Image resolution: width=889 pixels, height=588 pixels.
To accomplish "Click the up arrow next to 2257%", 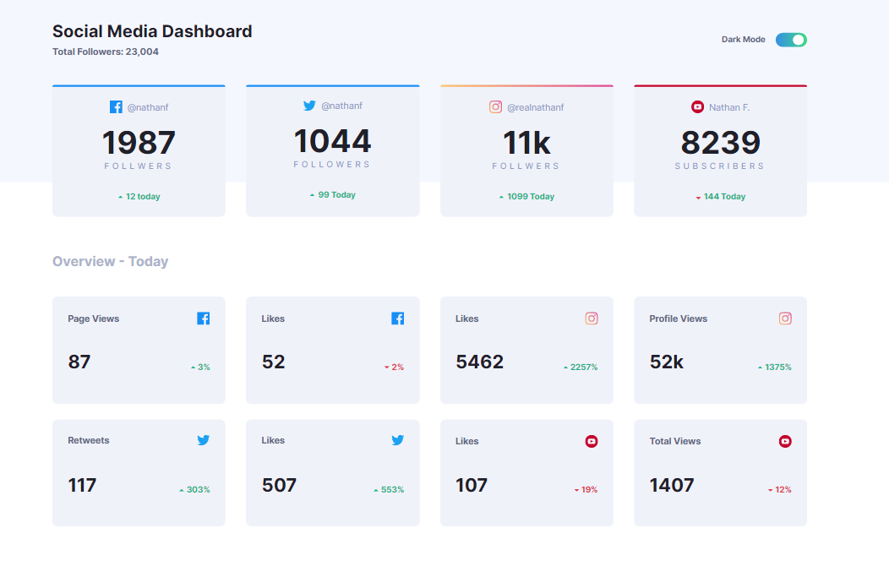I will coord(564,367).
